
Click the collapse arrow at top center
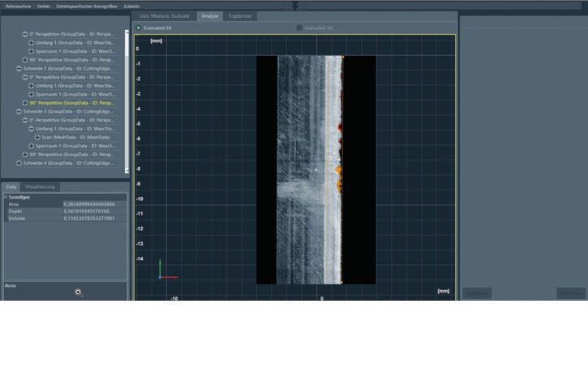[x=295, y=6]
